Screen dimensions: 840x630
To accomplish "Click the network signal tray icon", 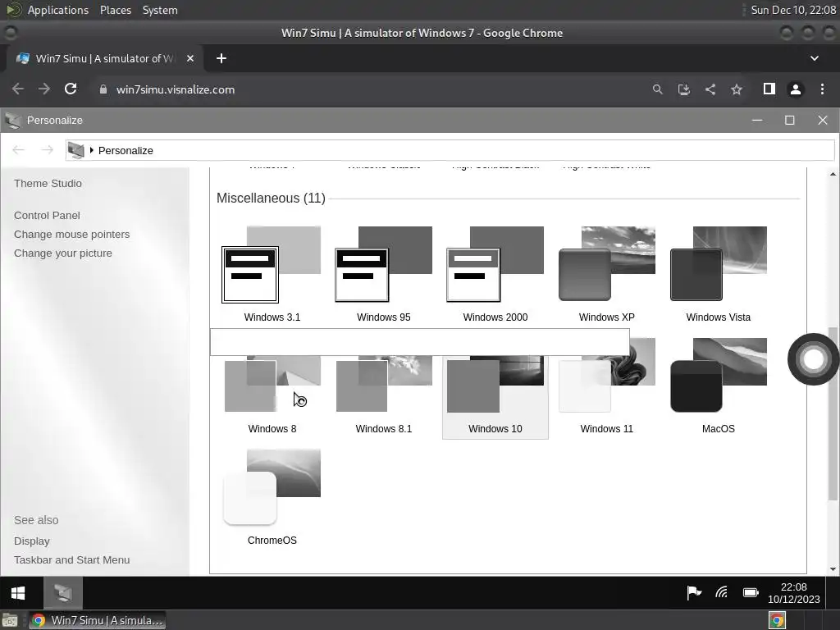I will coord(722,592).
